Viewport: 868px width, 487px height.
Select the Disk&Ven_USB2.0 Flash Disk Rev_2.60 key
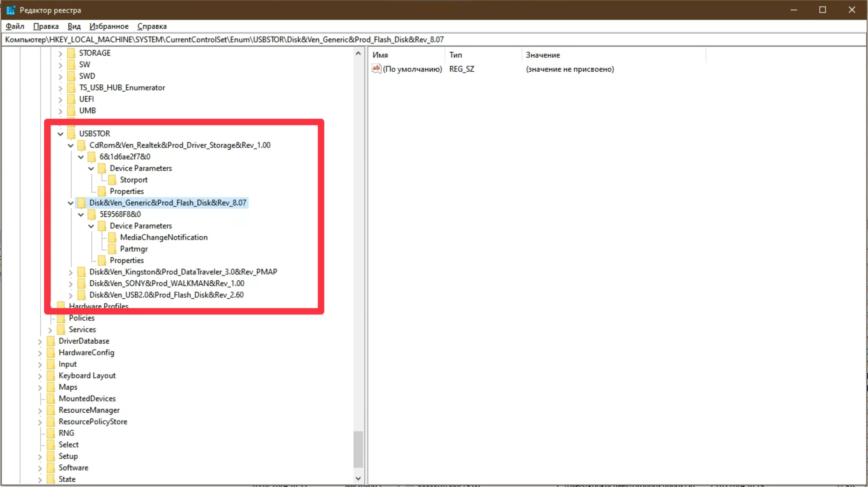click(166, 295)
